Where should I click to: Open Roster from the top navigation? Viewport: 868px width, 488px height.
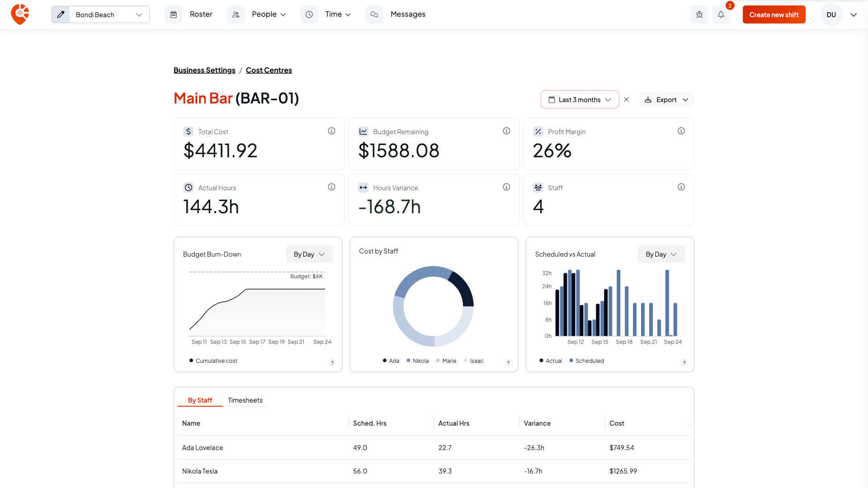click(x=201, y=14)
